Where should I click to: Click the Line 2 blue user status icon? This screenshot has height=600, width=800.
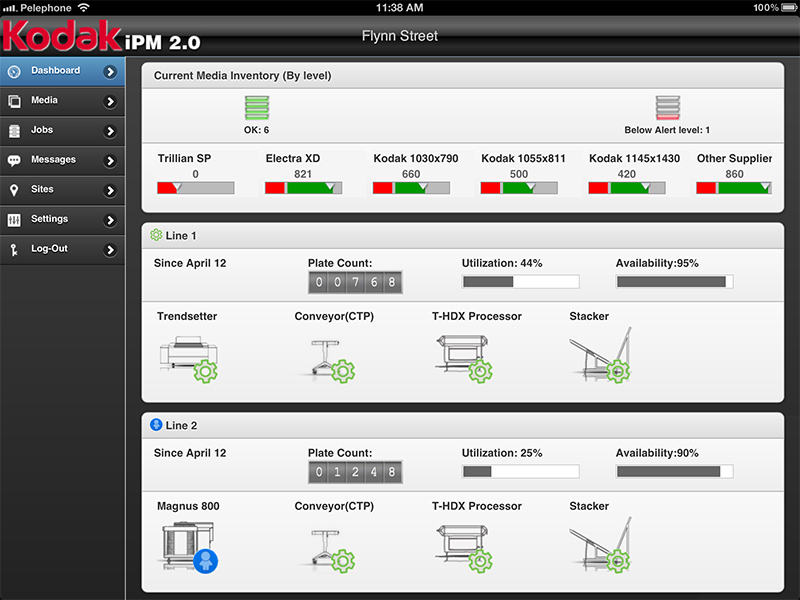(156, 424)
